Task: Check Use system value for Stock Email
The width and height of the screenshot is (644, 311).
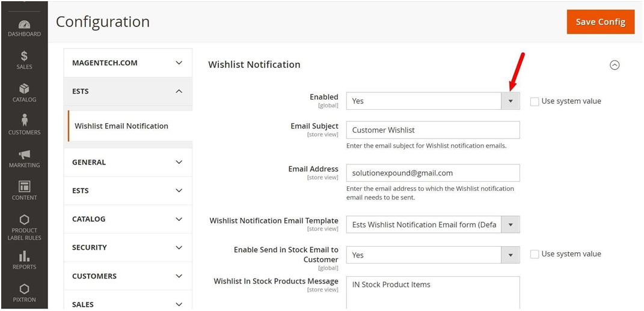Action: 535,255
